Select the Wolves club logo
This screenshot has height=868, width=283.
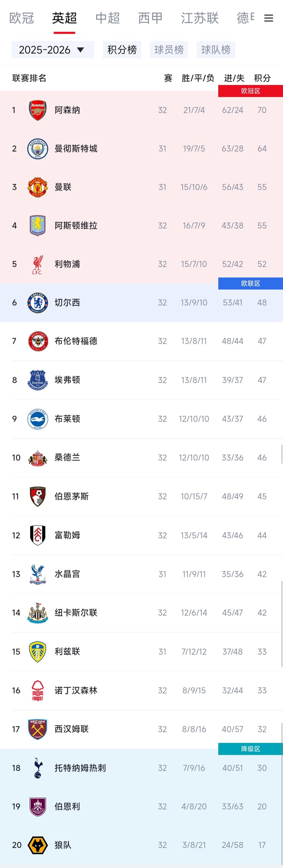pos(38,845)
